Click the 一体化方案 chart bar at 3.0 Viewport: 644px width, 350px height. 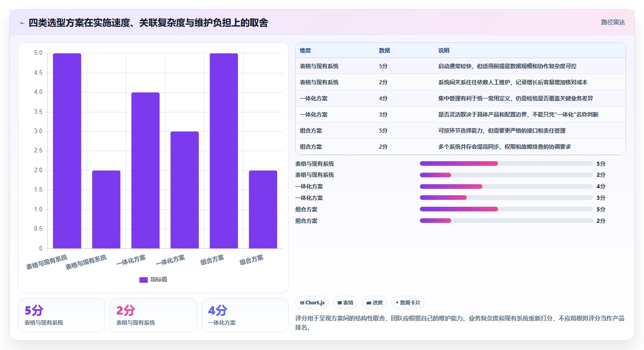click(x=185, y=190)
